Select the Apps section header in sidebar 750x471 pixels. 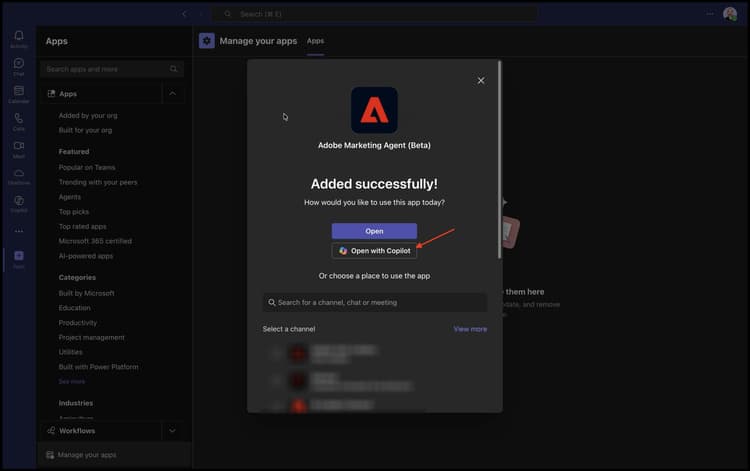(x=101, y=94)
